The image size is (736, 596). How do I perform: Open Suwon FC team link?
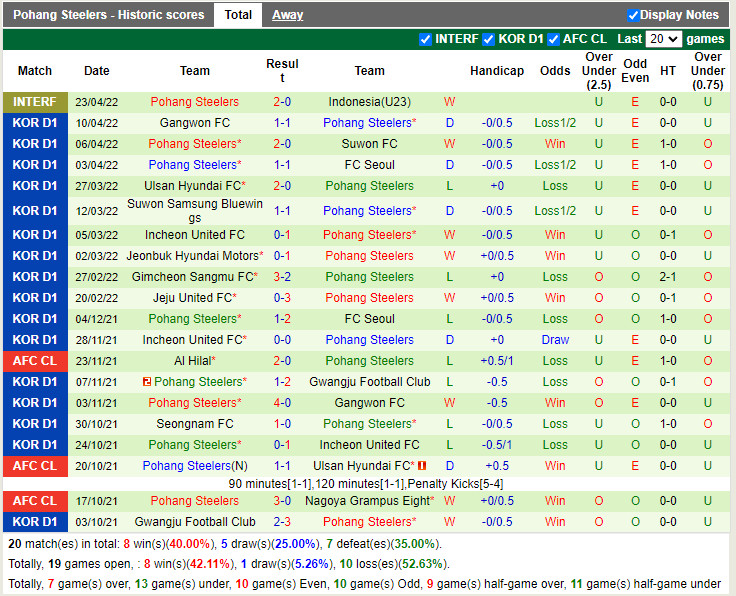[x=369, y=144]
